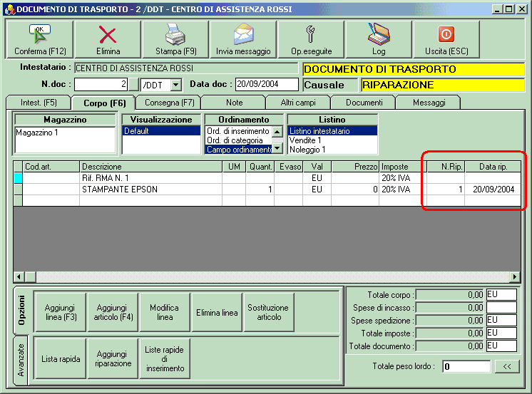Click the Quant. column header

(x=260, y=167)
